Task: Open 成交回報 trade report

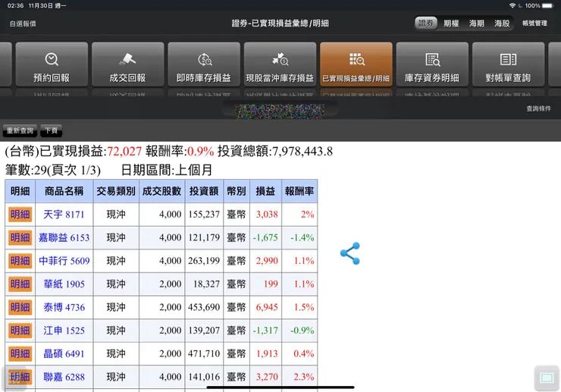Action: [x=127, y=64]
